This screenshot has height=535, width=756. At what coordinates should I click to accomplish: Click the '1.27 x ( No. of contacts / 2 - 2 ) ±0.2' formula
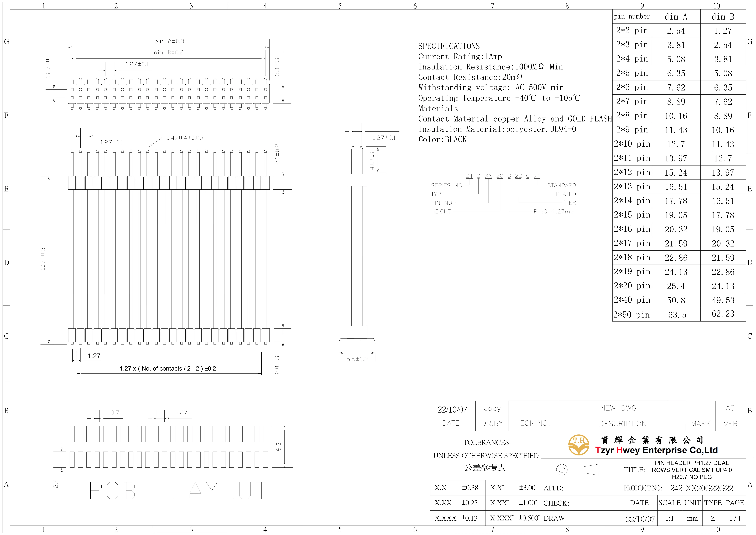point(168,369)
